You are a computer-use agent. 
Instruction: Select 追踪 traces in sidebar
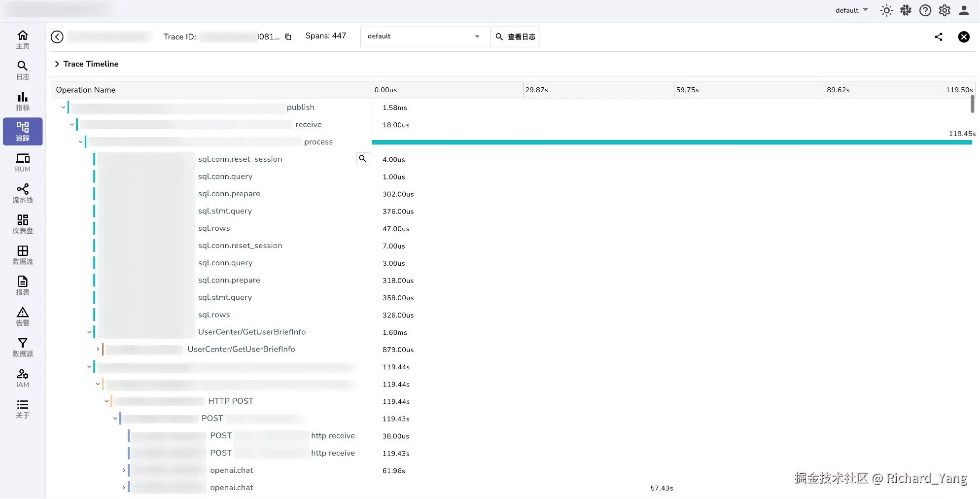coord(23,132)
